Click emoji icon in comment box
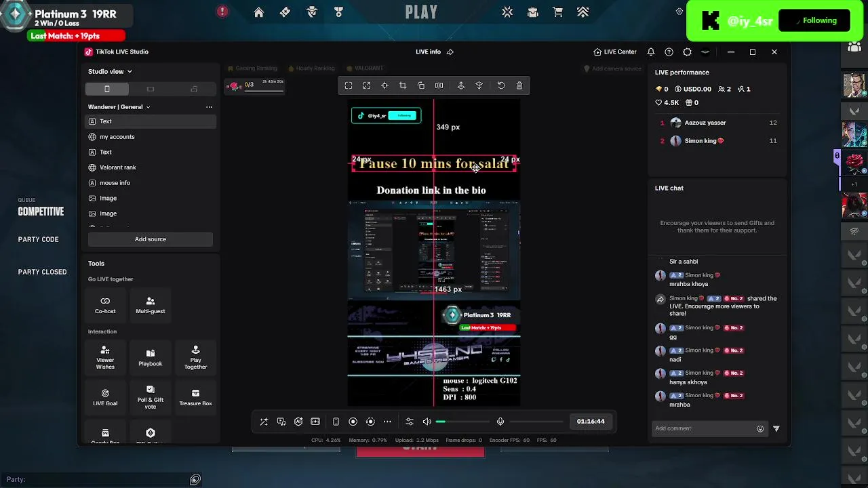Image resolution: width=868 pixels, height=488 pixels. coord(760,428)
